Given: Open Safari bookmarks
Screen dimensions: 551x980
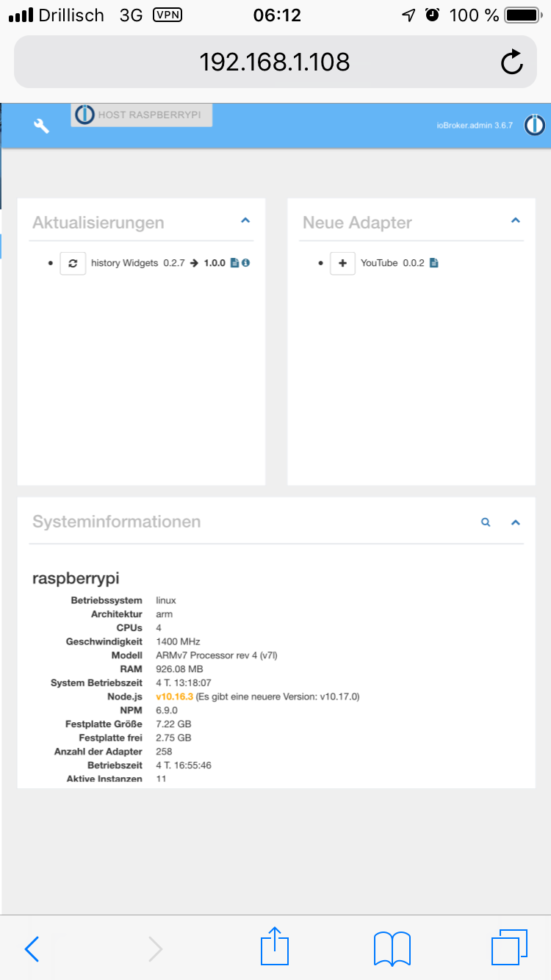Looking at the screenshot, I should click(x=392, y=948).
